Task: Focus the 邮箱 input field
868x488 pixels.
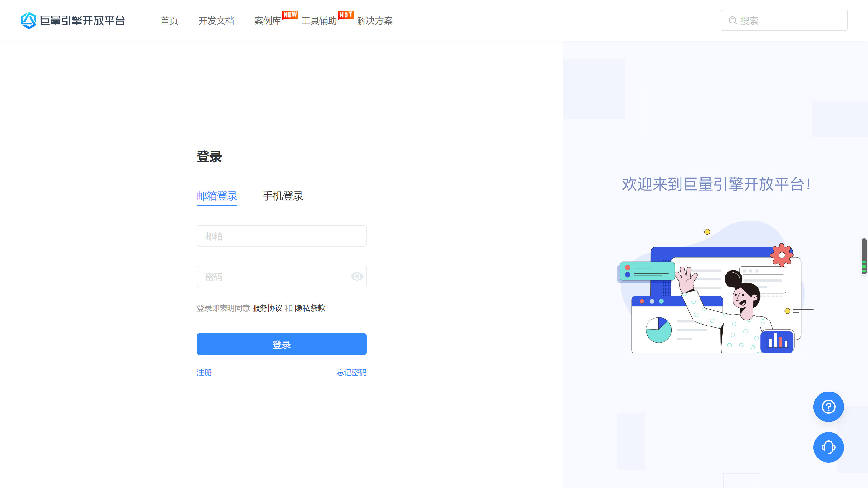Action: 282,236
